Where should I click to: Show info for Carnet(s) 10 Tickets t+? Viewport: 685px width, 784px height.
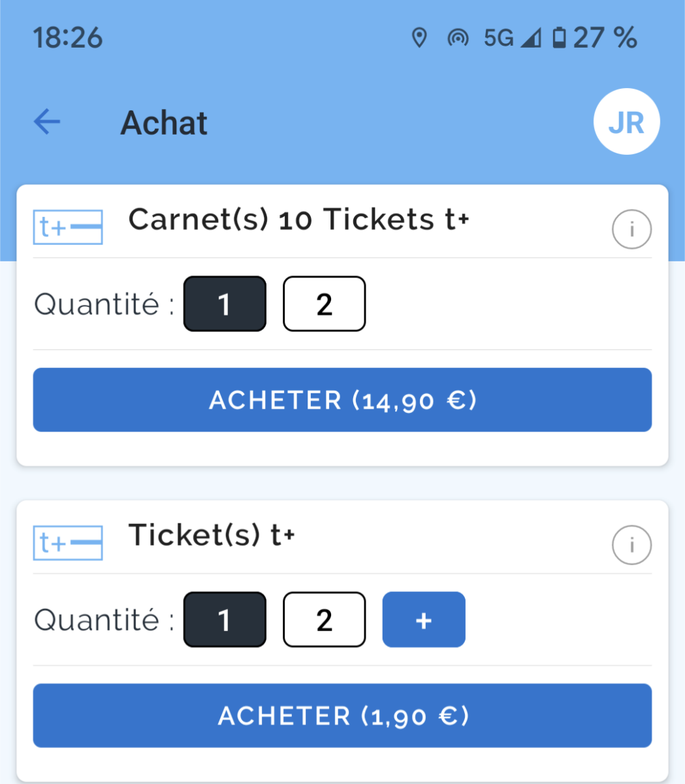point(631,229)
